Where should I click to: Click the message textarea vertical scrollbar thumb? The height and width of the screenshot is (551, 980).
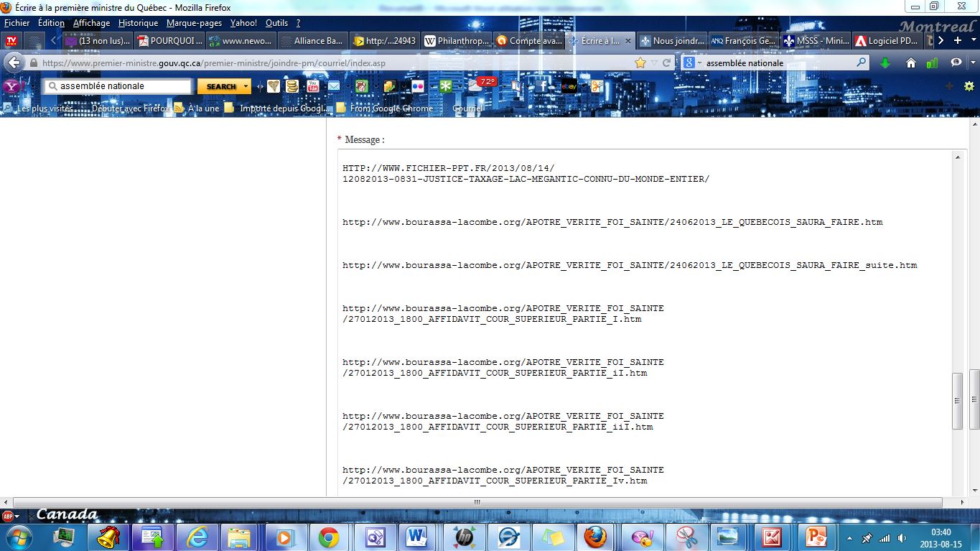point(957,401)
